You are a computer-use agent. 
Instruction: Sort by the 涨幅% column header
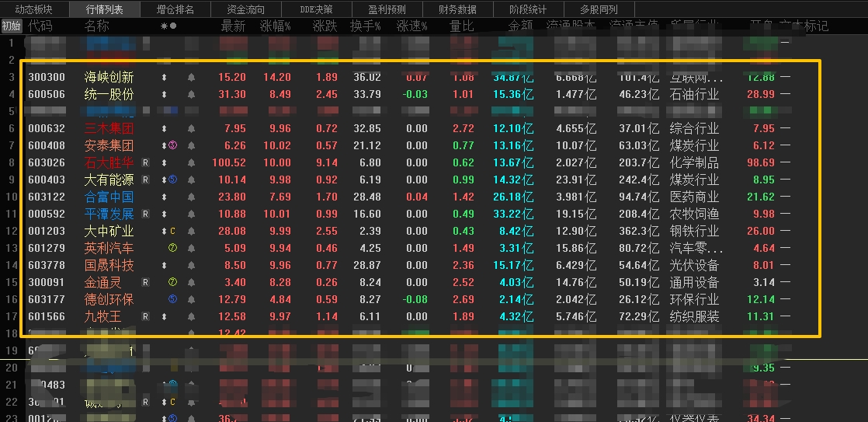pyautogui.click(x=276, y=26)
